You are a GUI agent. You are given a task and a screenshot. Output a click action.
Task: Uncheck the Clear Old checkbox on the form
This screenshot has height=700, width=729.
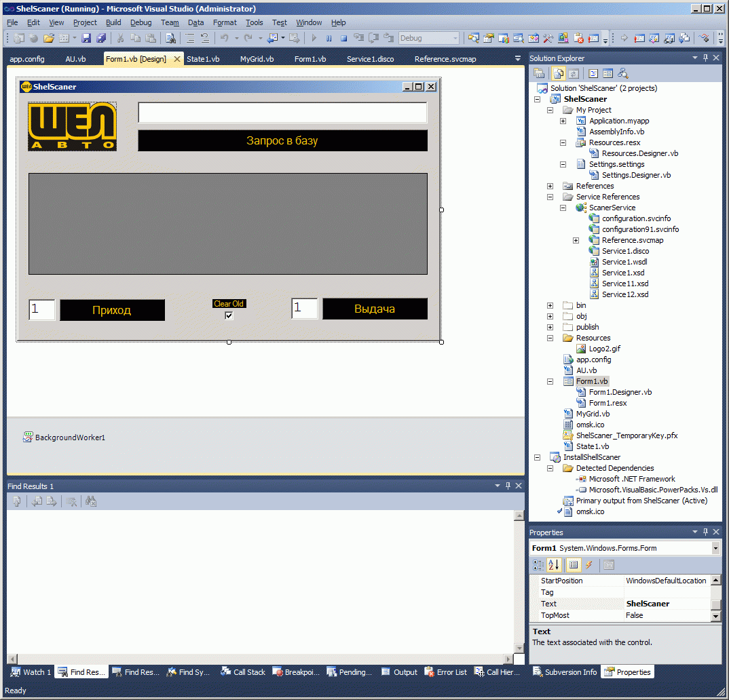(x=229, y=315)
